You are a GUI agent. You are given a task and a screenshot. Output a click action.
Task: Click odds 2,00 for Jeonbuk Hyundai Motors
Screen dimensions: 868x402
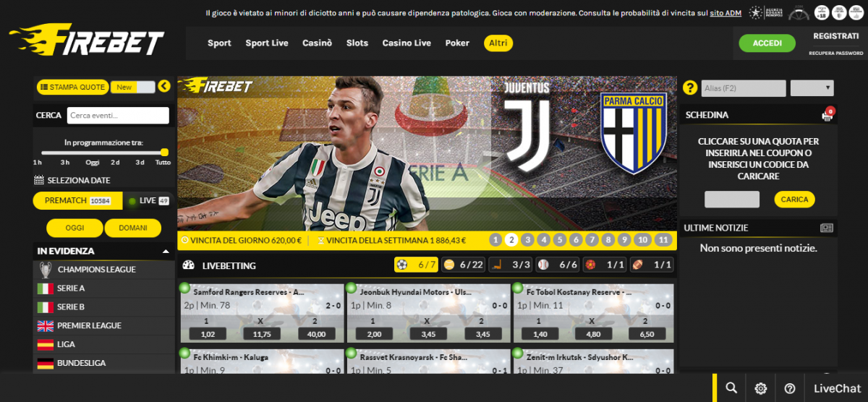(374, 334)
